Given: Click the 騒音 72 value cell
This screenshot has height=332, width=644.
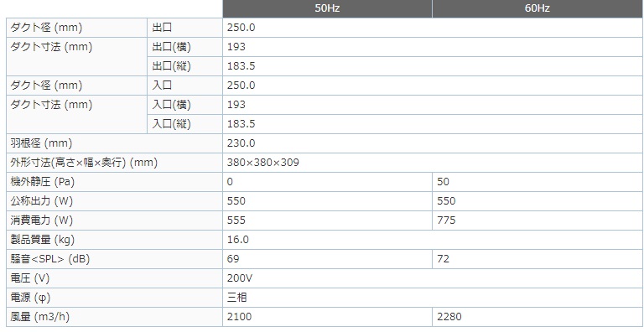Looking at the screenshot, I should (538, 259).
